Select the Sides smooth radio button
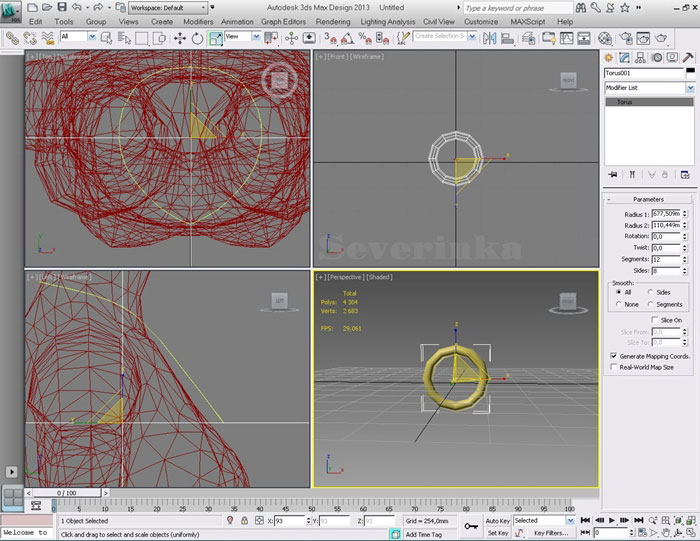This screenshot has width=700, height=541. coord(651,292)
